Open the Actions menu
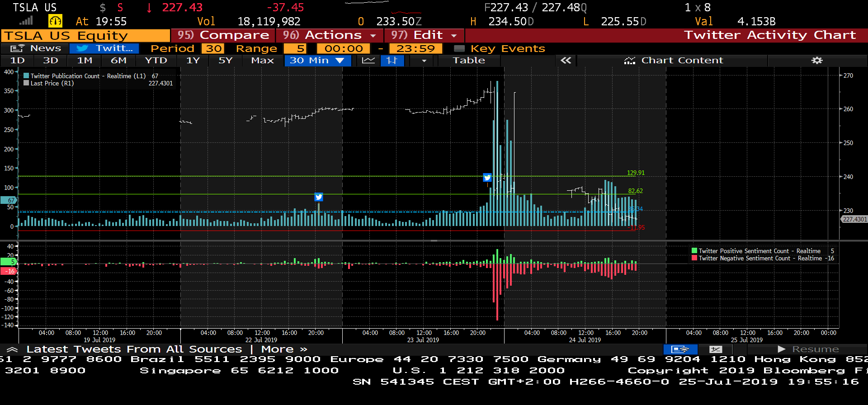 click(330, 35)
